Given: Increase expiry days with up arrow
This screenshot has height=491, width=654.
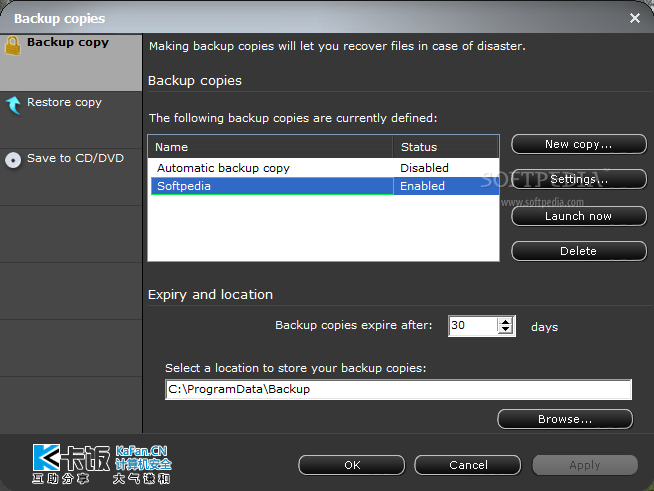Looking at the screenshot, I should point(506,322).
